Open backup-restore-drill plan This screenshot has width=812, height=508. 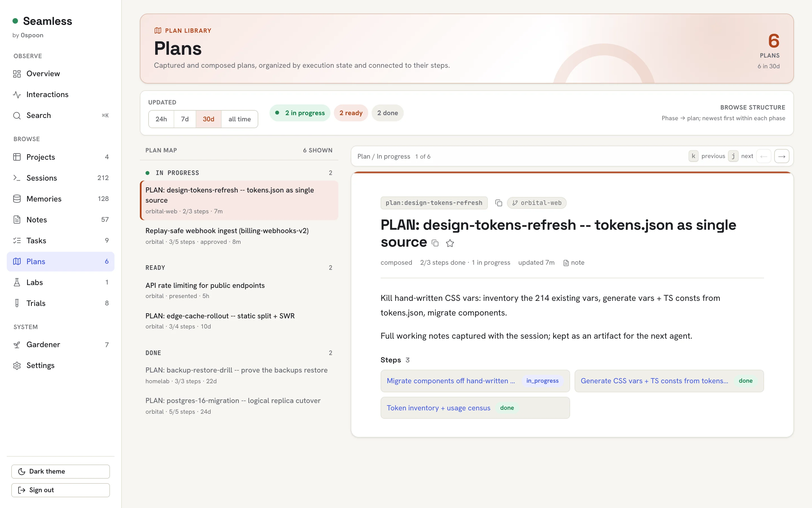click(239, 375)
